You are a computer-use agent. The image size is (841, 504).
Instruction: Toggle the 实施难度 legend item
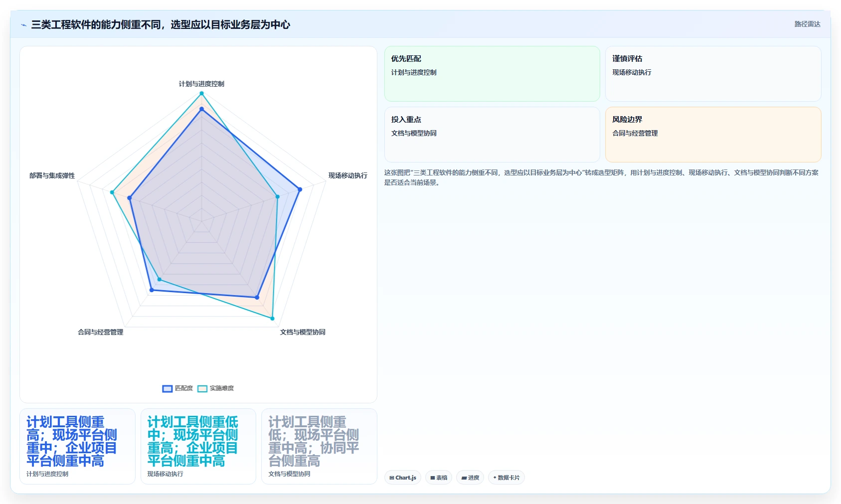tap(215, 388)
